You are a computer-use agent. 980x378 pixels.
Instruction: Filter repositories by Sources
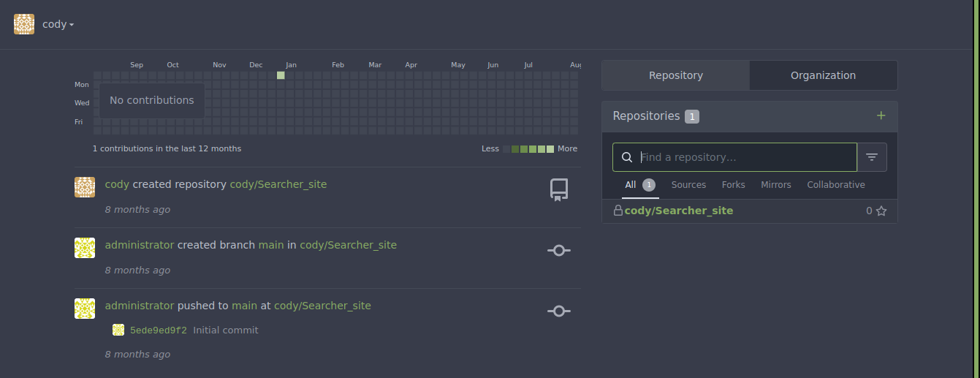point(688,185)
